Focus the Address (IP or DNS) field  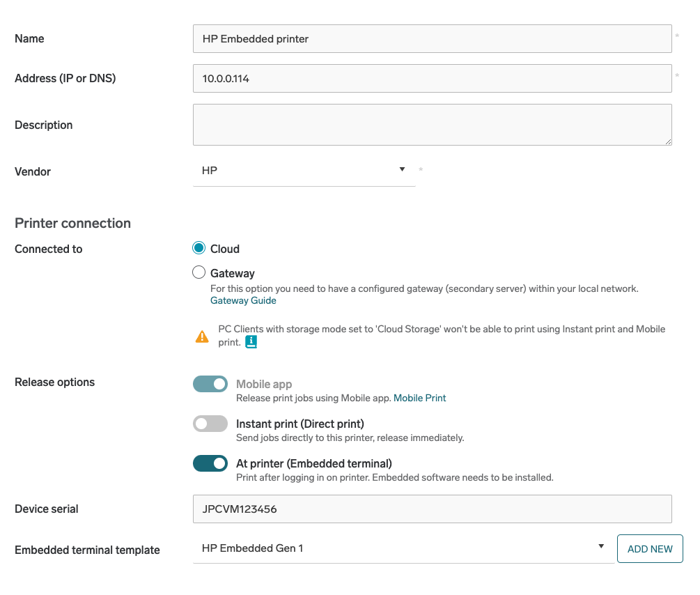click(432, 79)
